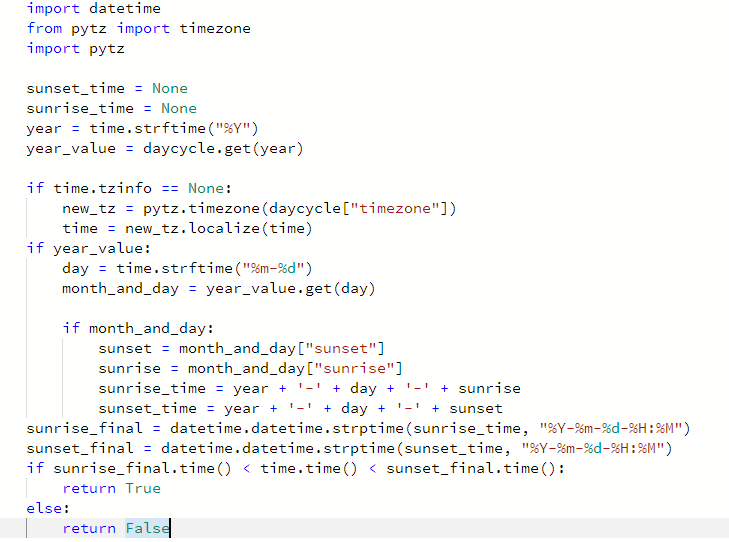This screenshot has height=542, width=729.
Task: Click the highlighted 'False' keyword
Action: tap(147, 528)
